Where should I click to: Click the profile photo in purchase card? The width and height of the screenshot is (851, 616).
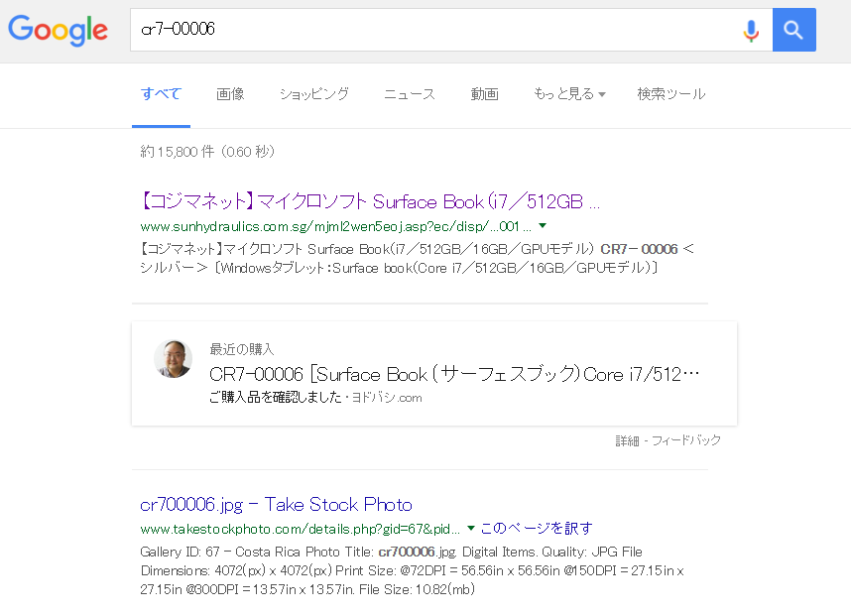tap(174, 359)
